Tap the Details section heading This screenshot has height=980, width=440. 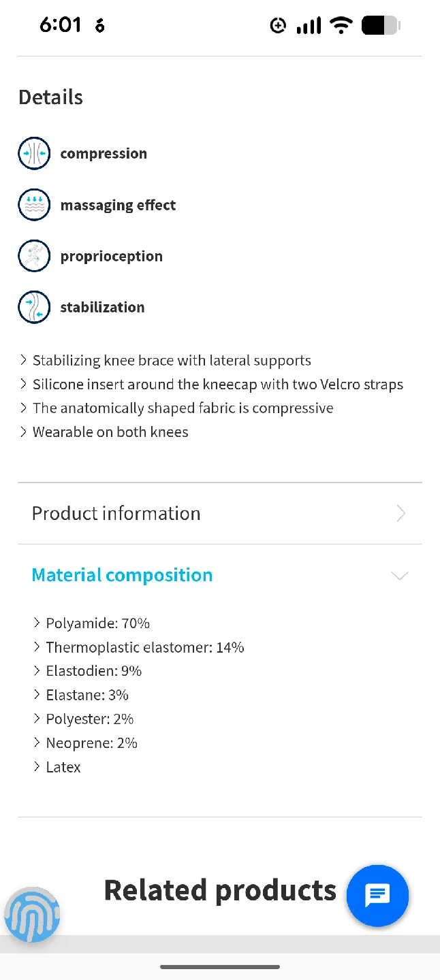[x=50, y=97]
